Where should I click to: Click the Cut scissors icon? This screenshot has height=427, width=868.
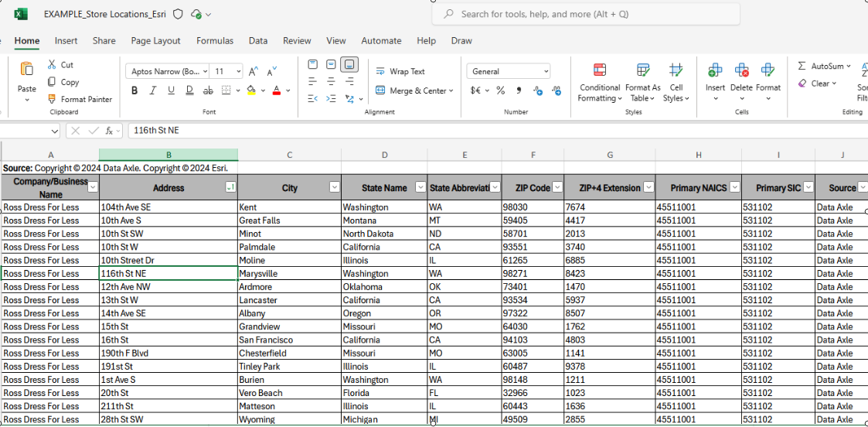(52, 65)
